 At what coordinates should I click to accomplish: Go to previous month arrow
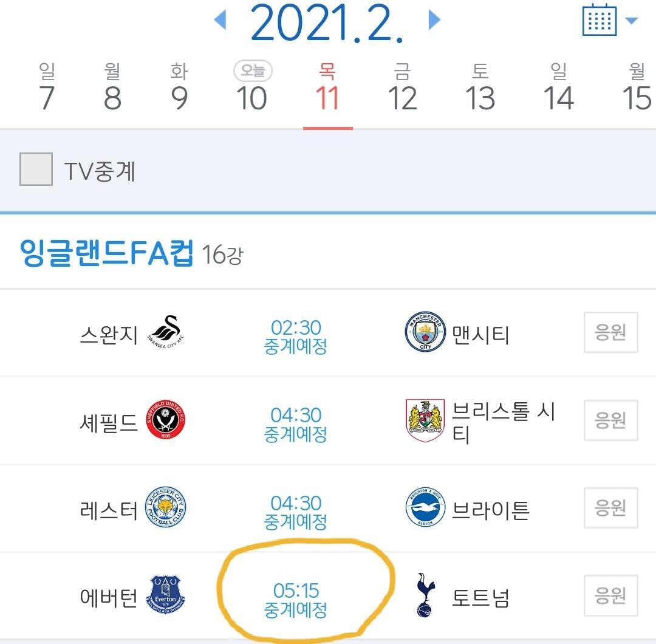coord(220,20)
